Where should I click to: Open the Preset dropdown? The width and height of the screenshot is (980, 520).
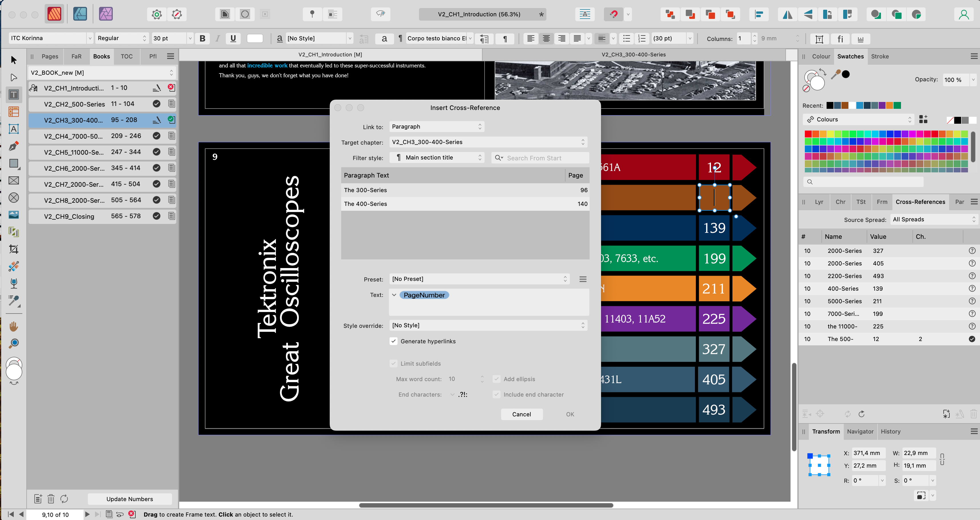(479, 279)
